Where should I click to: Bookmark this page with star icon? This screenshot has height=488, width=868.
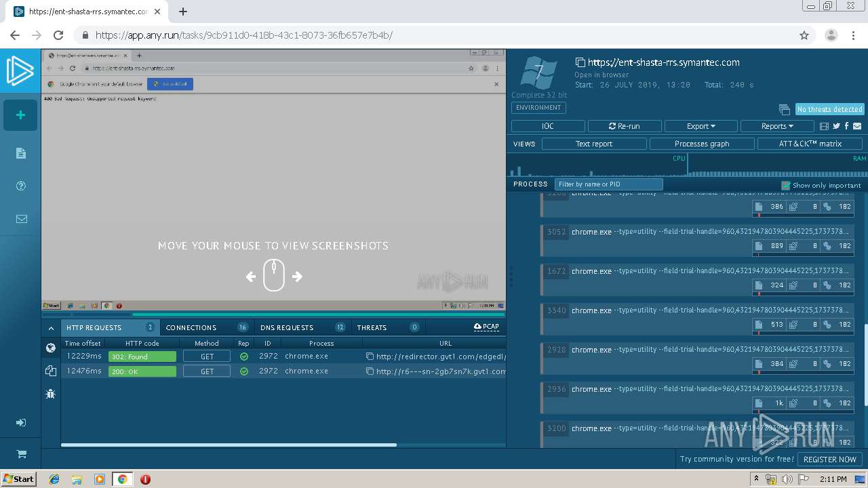click(804, 35)
